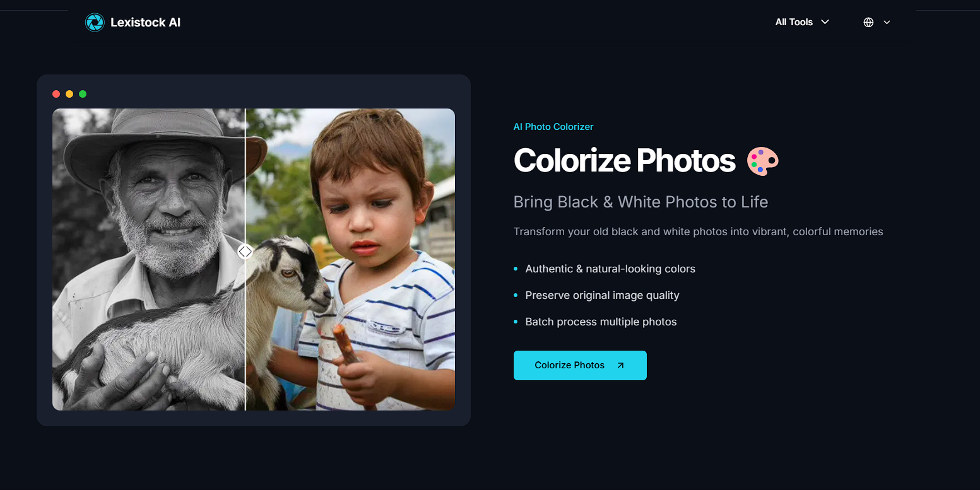Image resolution: width=980 pixels, height=490 pixels.
Task: Open the All Tools menu
Action: pyautogui.click(x=802, y=22)
